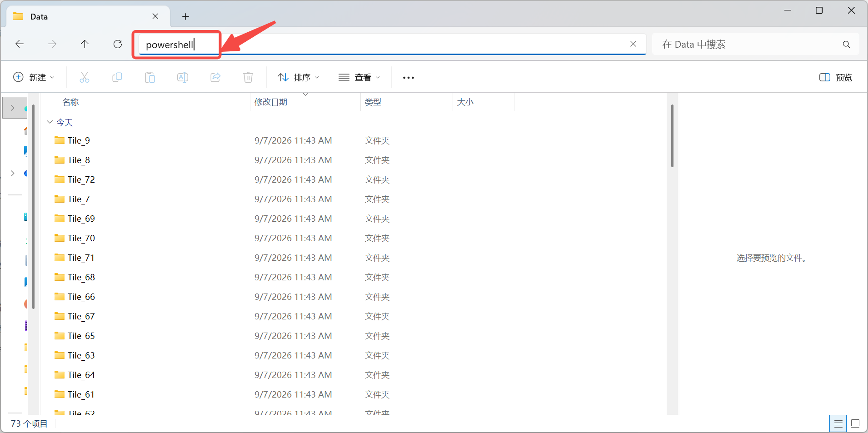This screenshot has width=868, height=433.
Task: Click the Tile_9 folder icon
Action: [60, 140]
